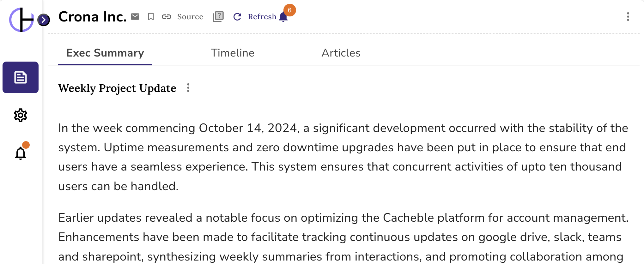Switch to the Timeline tab
The width and height of the screenshot is (644, 264).
(x=233, y=53)
